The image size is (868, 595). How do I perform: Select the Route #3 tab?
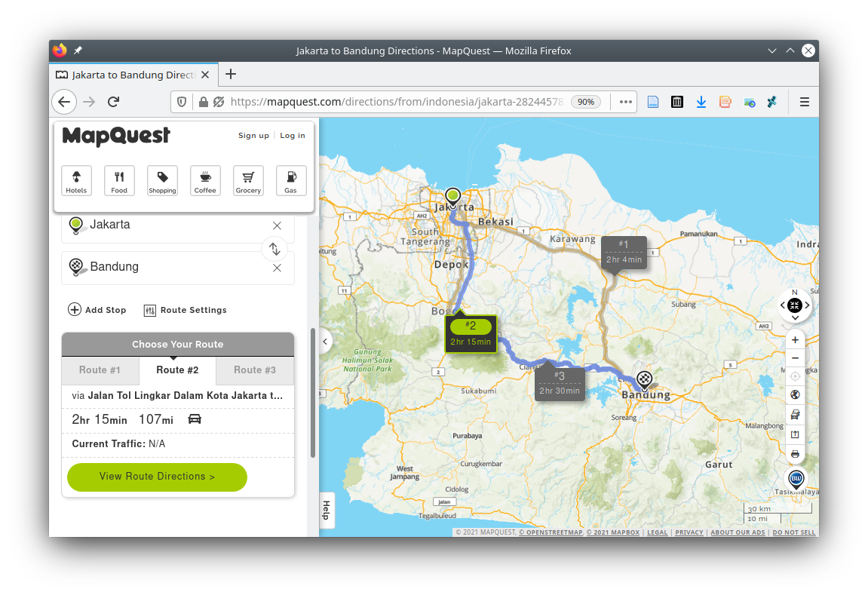click(x=255, y=370)
